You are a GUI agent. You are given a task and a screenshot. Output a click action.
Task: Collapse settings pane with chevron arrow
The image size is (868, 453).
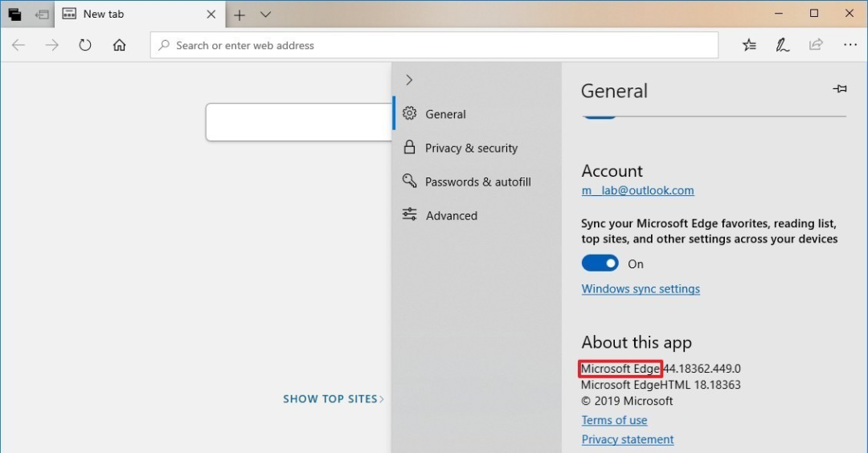point(409,80)
